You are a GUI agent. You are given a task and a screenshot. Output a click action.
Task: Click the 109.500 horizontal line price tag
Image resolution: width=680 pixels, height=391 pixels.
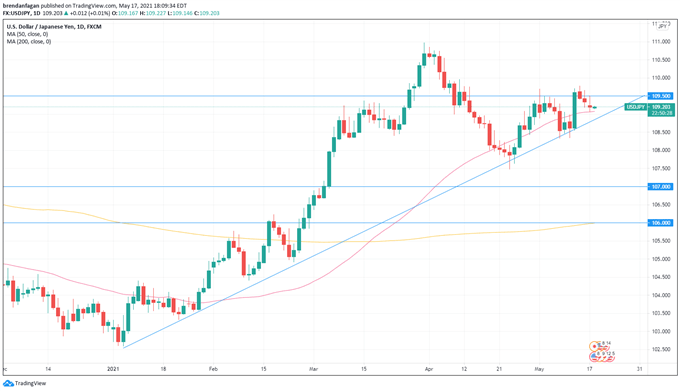click(660, 96)
